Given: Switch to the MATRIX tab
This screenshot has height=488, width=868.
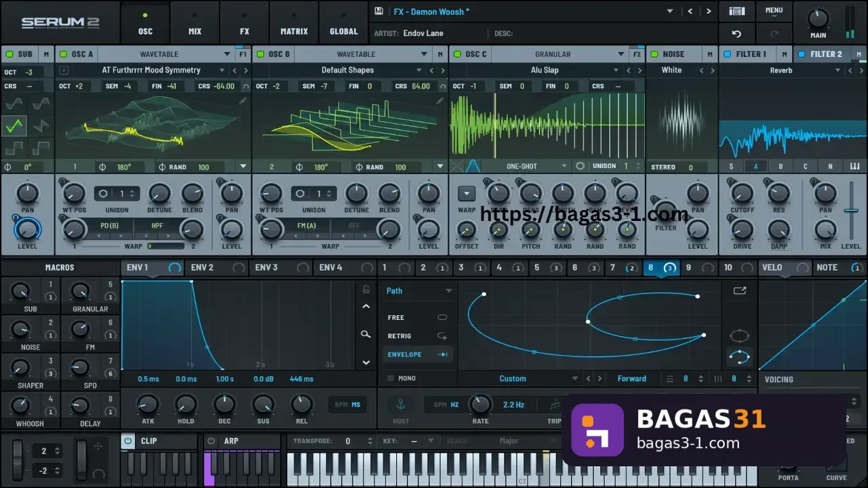Looking at the screenshot, I should [294, 22].
